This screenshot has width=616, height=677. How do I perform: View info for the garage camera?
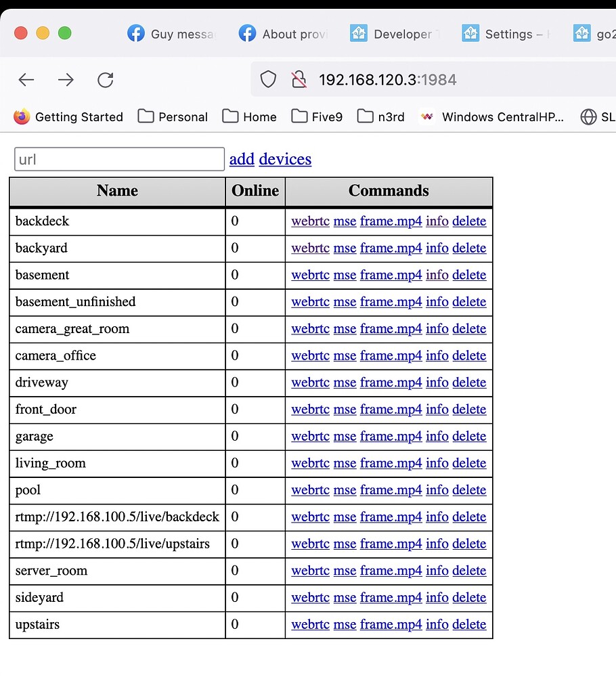point(437,436)
